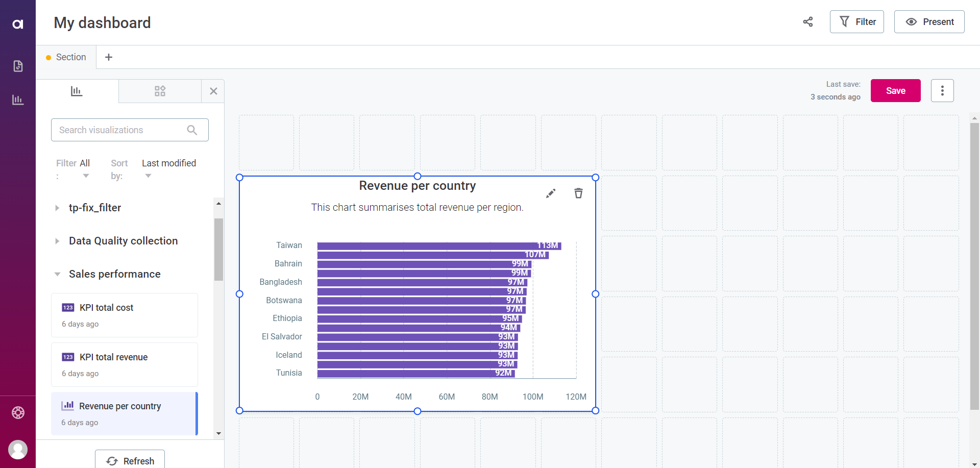Open the user avatar at sidebar bottom

click(x=18, y=450)
